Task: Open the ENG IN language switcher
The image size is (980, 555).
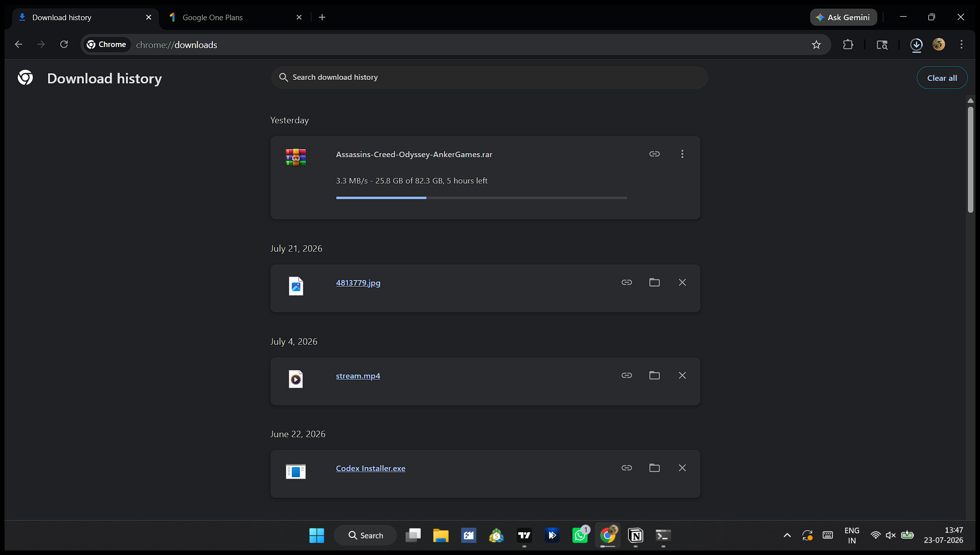Action: coord(852,535)
